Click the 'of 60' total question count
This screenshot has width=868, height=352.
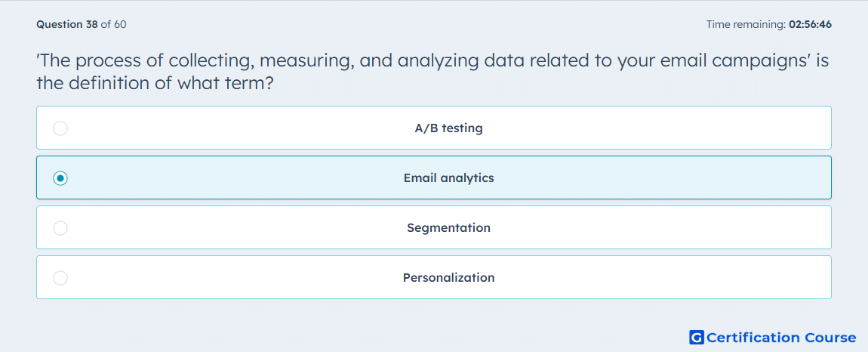click(113, 24)
